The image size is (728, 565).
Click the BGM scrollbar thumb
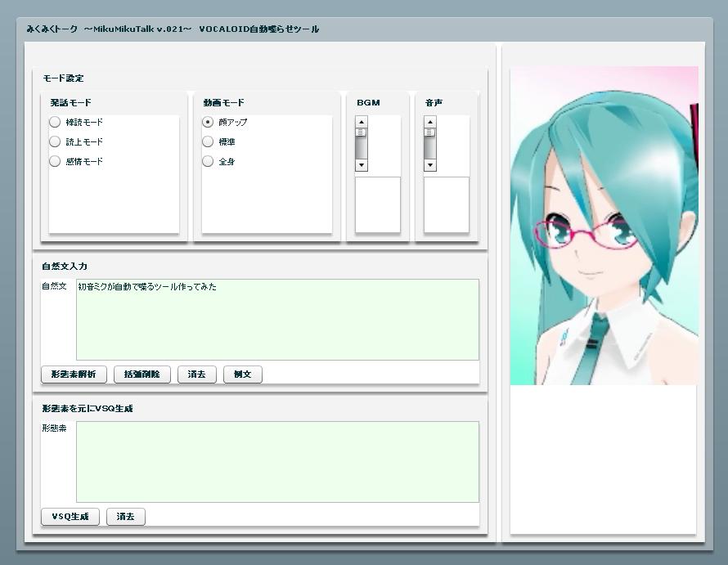[x=362, y=132]
